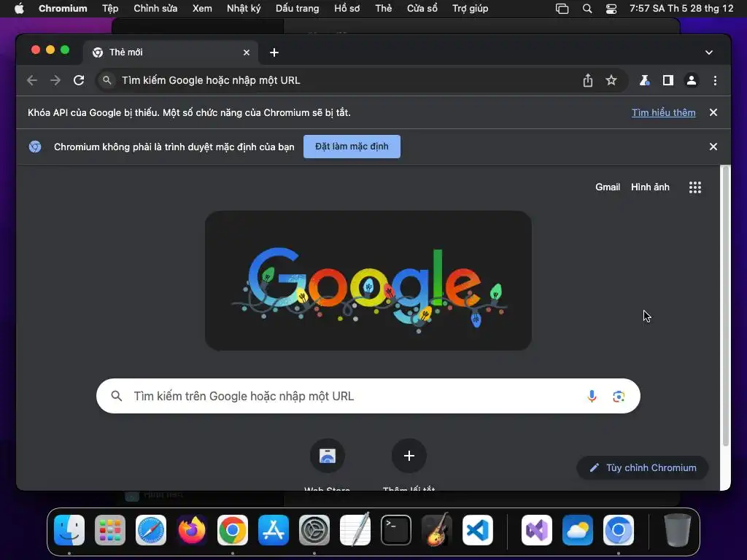Launch Firefox from the Dock

(x=192, y=530)
